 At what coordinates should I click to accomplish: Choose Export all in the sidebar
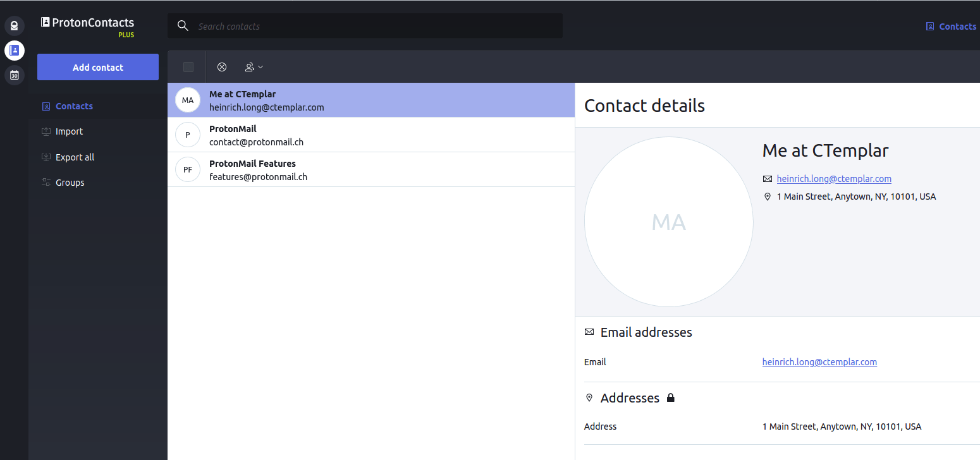(98, 157)
